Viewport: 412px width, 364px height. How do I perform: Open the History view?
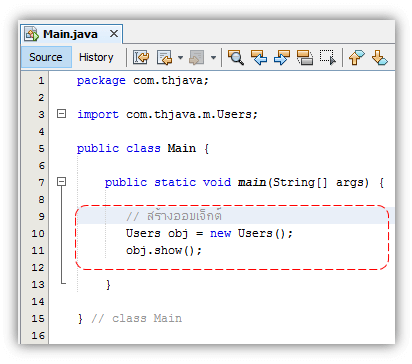click(x=96, y=57)
